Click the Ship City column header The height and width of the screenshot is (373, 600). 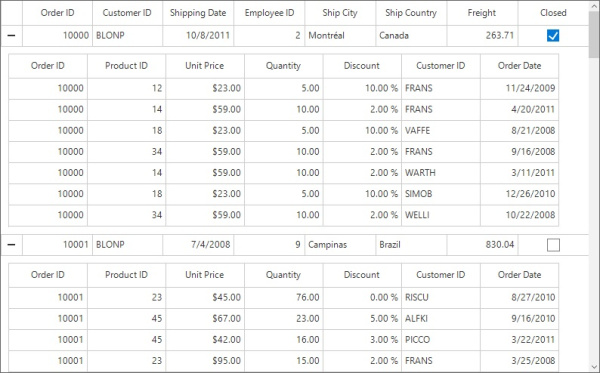click(x=340, y=13)
